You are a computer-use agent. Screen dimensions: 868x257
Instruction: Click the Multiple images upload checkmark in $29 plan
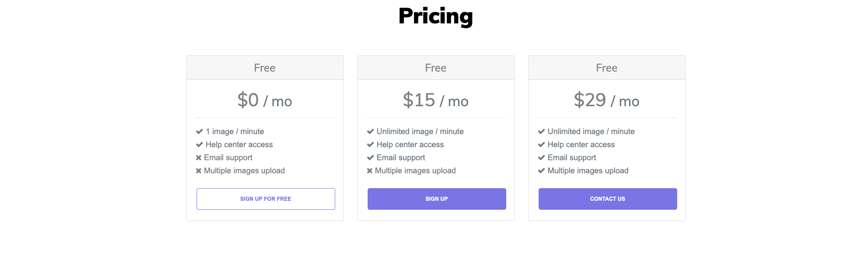tap(541, 171)
